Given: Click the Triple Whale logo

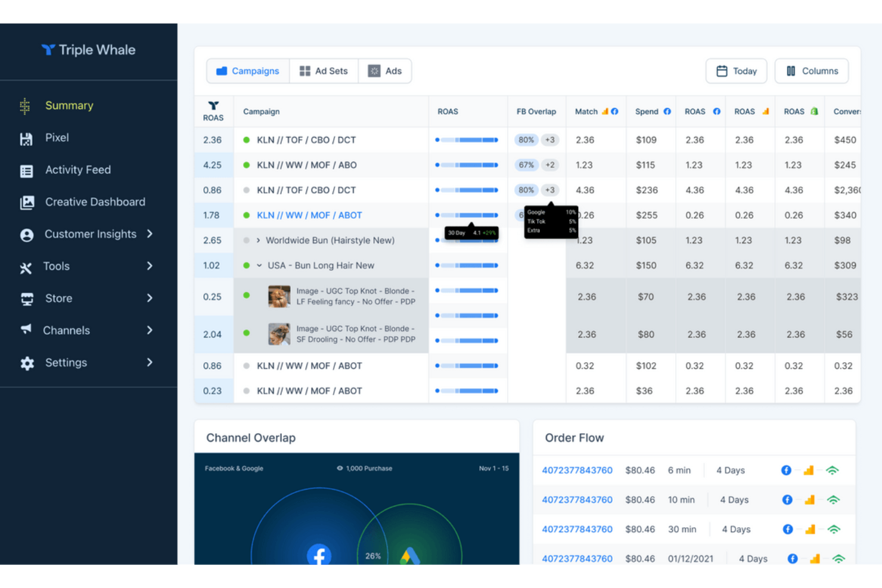Looking at the screenshot, I should 88,50.
